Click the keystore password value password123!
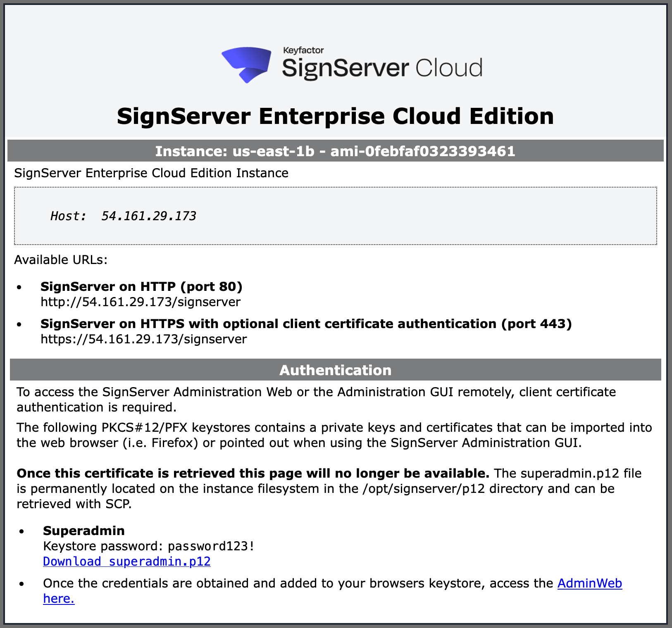The height and width of the screenshot is (628, 672). pyautogui.click(x=211, y=546)
